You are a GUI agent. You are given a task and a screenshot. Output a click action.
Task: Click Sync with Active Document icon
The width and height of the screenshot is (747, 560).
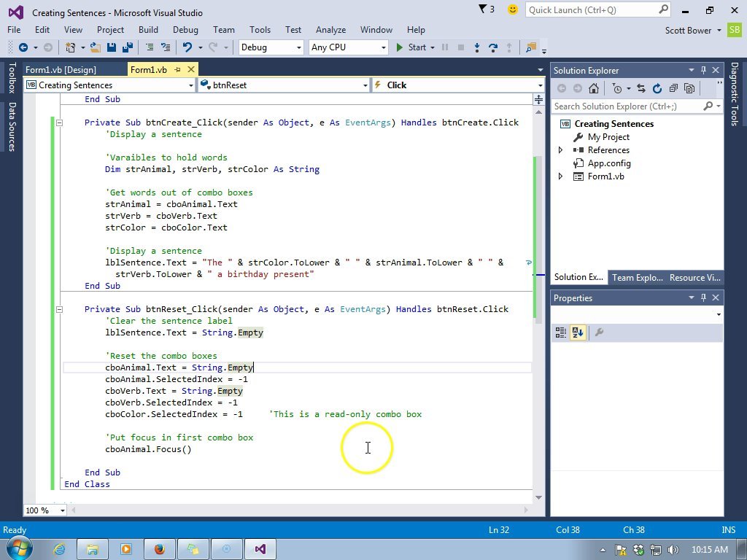(640, 88)
